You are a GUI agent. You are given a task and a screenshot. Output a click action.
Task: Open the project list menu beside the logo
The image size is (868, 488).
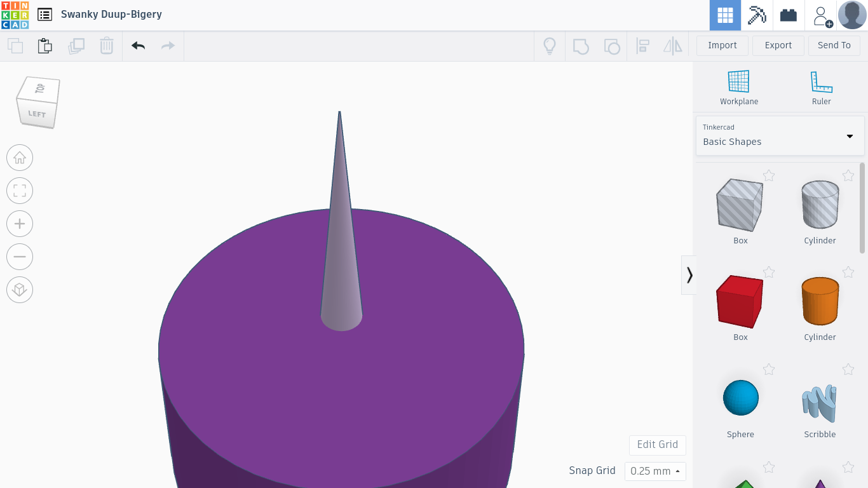click(44, 14)
